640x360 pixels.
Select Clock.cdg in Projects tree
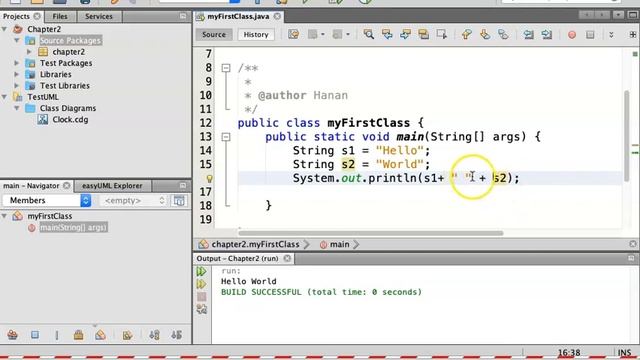(70, 120)
